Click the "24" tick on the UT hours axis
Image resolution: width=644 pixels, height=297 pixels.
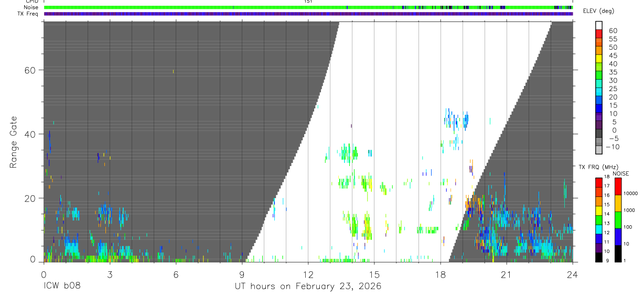point(573,274)
